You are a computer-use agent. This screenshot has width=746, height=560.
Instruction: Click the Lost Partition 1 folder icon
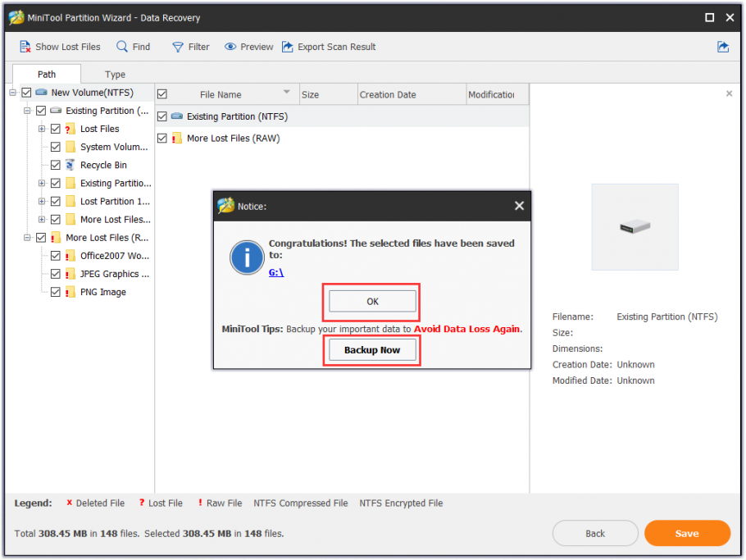pos(71,201)
